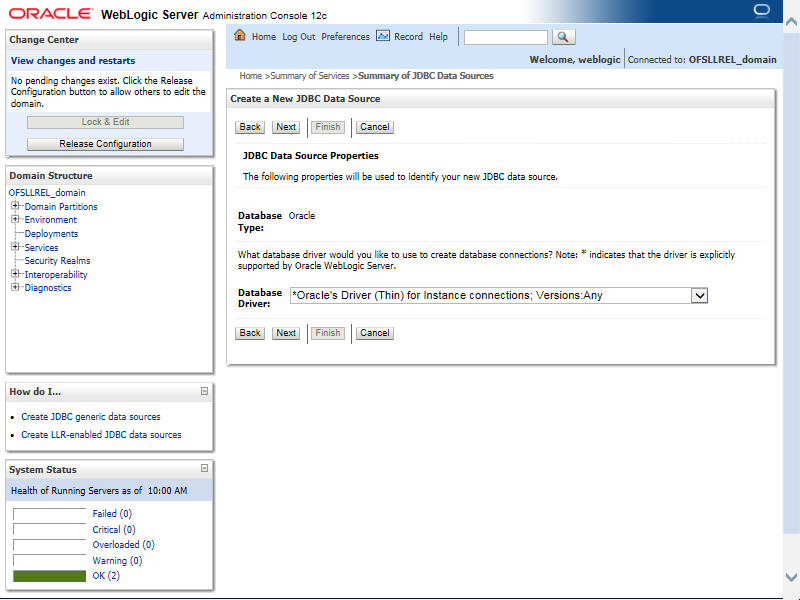
Task: Open Home in the top toolbar
Action: pyautogui.click(x=264, y=37)
